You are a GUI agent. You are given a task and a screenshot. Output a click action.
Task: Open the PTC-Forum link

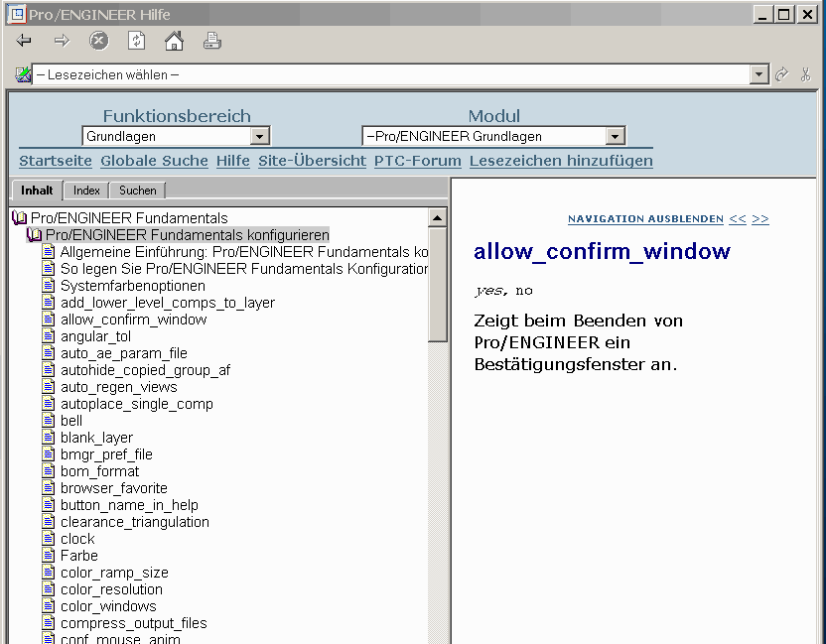(418, 161)
